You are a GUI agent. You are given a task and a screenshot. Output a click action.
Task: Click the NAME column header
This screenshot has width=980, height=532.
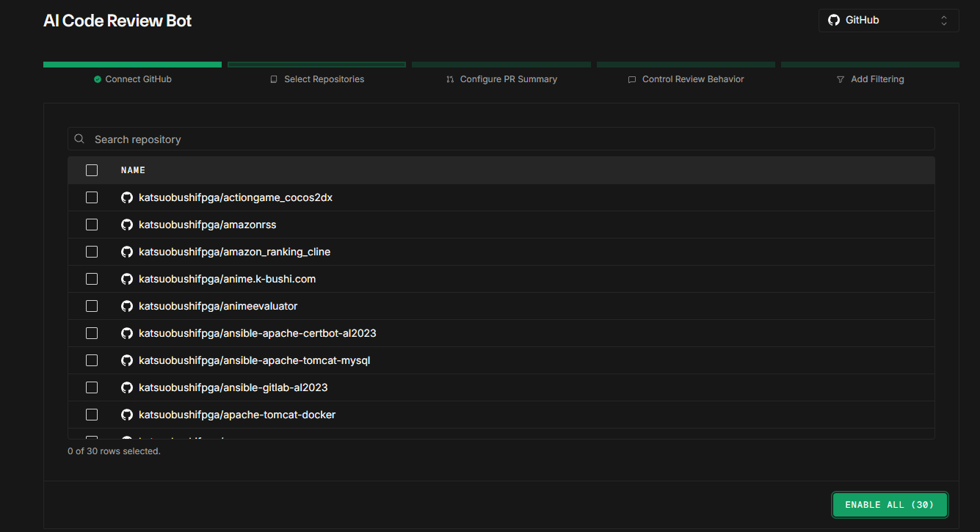[x=133, y=170]
